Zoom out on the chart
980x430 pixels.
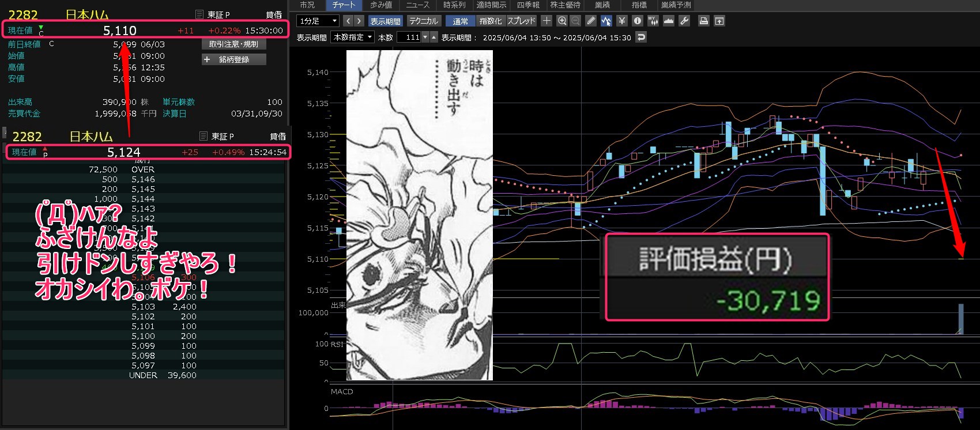(575, 21)
